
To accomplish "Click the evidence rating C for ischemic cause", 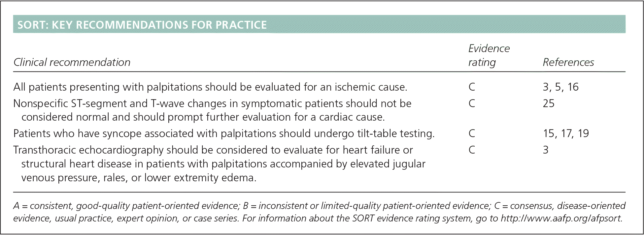I will point(472,87).
